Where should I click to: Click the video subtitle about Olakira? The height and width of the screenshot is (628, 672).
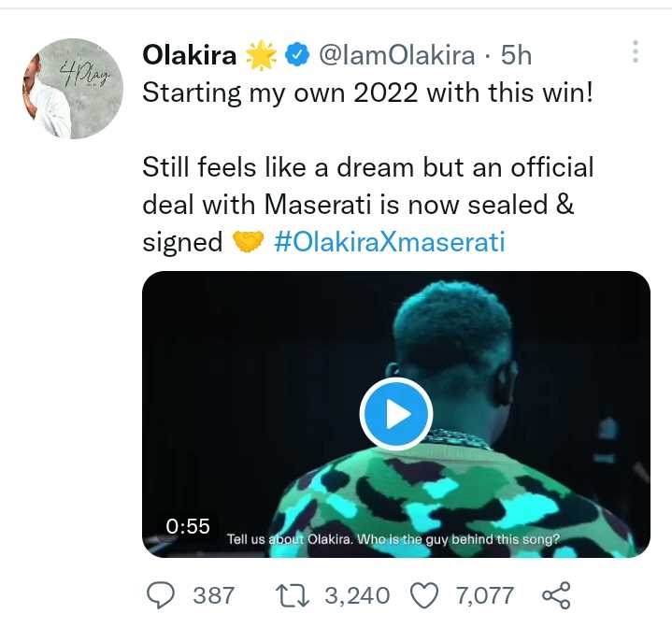(x=393, y=539)
